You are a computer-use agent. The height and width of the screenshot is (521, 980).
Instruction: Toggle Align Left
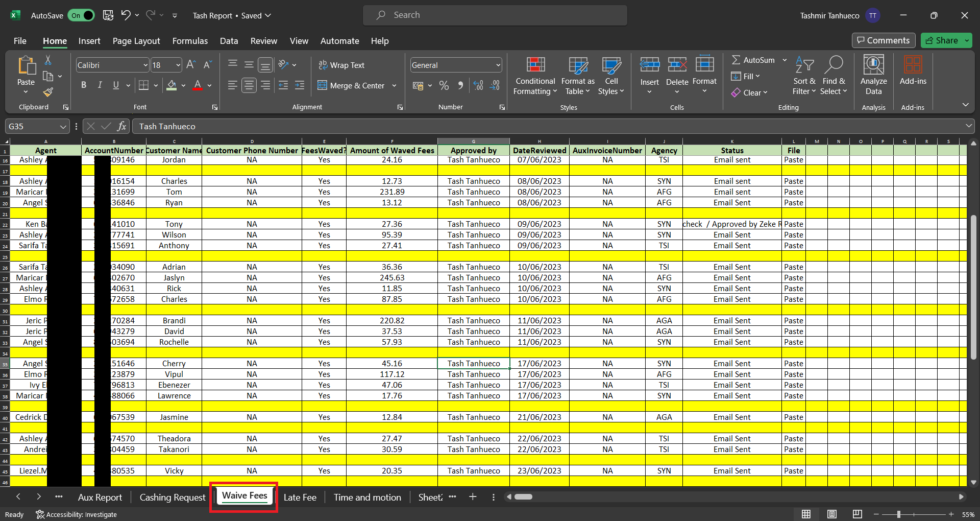(x=233, y=85)
